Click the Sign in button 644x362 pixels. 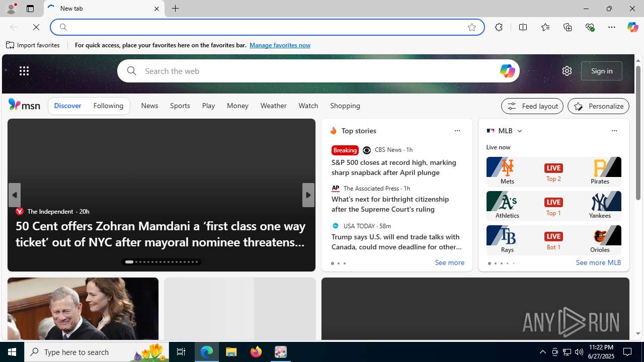point(602,71)
